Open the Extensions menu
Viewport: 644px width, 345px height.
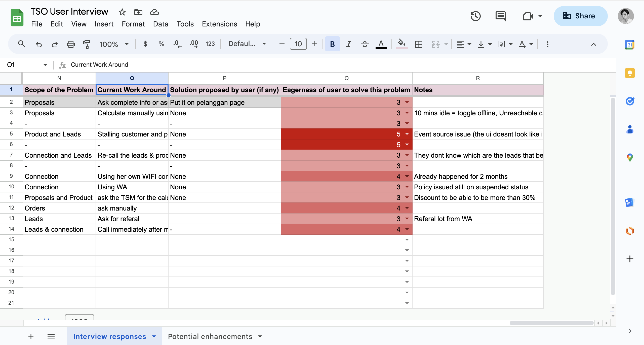click(x=219, y=24)
